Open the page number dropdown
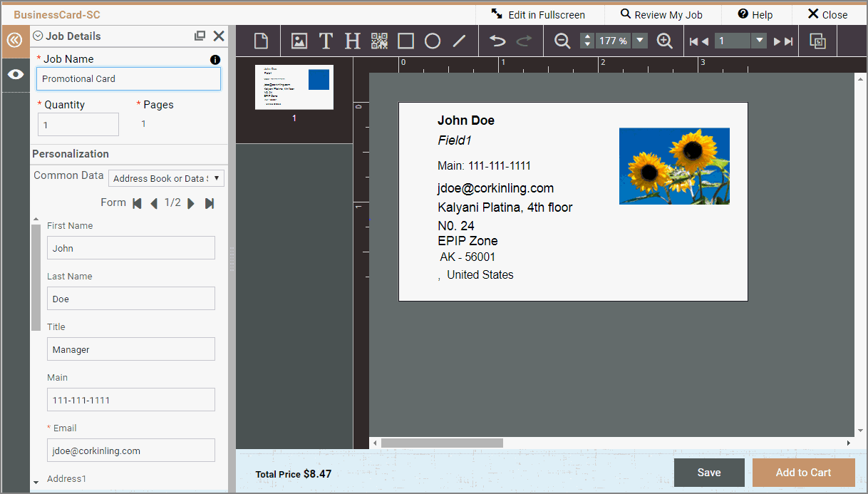This screenshot has height=494, width=868. tap(759, 41)
